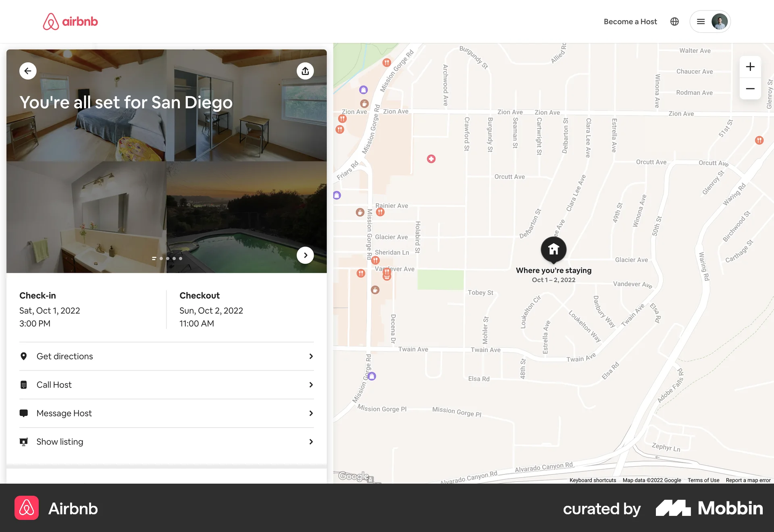Zoom in on the map with the plus button

(x=750, y=66)
